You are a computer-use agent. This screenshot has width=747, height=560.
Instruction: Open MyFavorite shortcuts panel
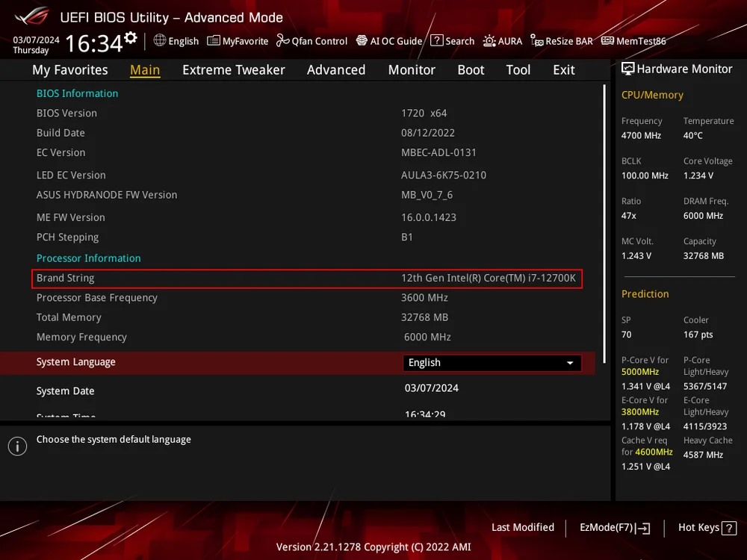coord(238,41)
